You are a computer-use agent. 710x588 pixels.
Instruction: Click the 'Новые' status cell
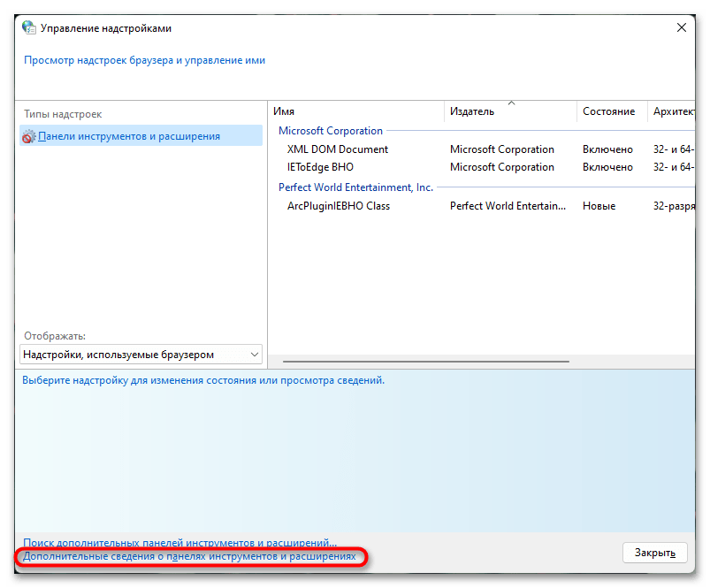pyautogui.click(x=599, y=206)
